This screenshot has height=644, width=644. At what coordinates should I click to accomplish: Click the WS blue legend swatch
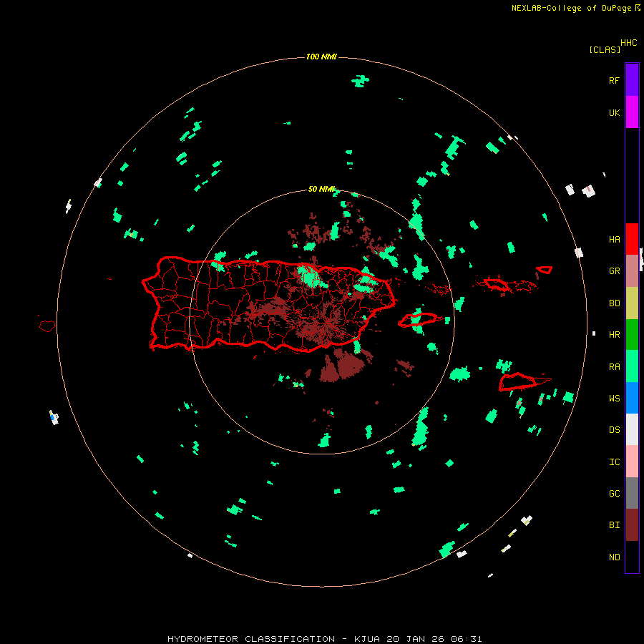tap(632, 398)
